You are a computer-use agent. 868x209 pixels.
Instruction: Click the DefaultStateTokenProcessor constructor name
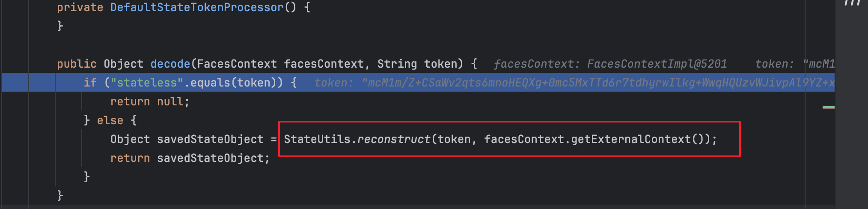pos(197,7)
